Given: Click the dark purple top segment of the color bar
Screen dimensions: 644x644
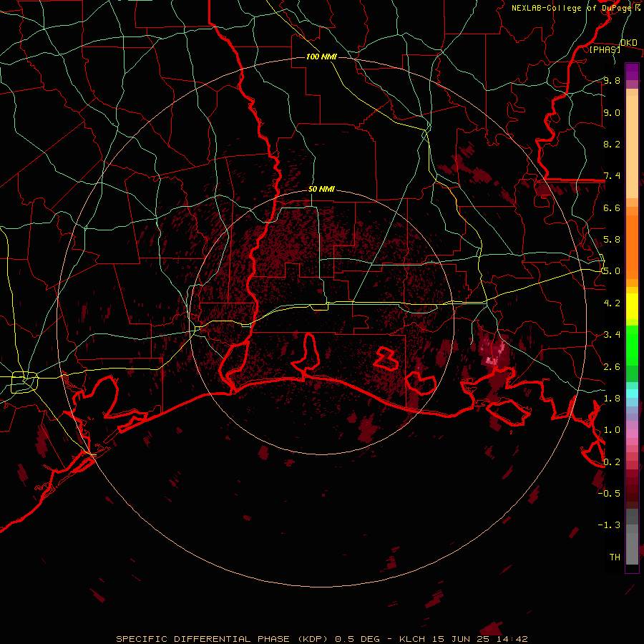Looking at the screenshot, I should (x=632, y=72).
